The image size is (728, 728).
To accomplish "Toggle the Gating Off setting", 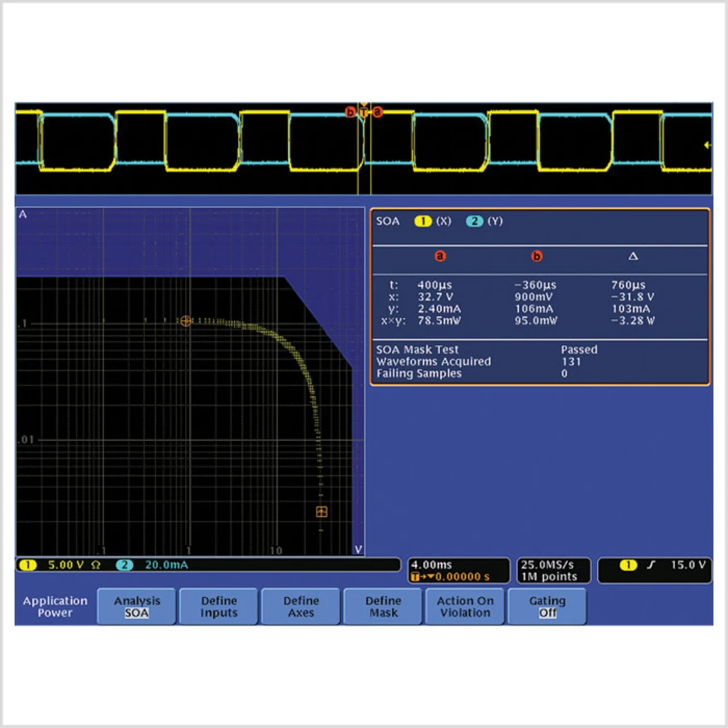I will [547, 607].
